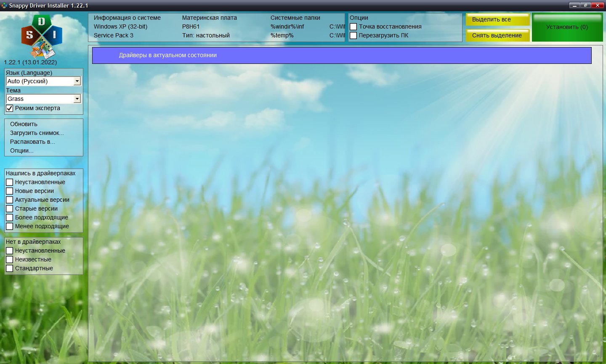
Task: Enable the Режим эксперта checkbox
Action: (x=10, y=108)
